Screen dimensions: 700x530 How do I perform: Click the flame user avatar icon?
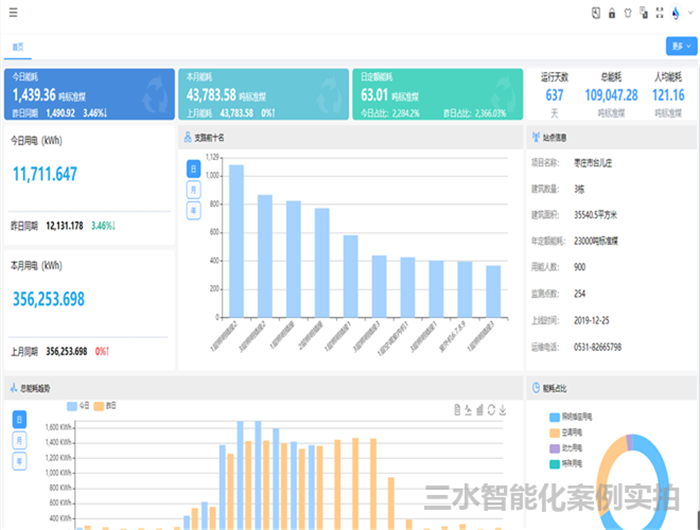click(x=676, y=14)
